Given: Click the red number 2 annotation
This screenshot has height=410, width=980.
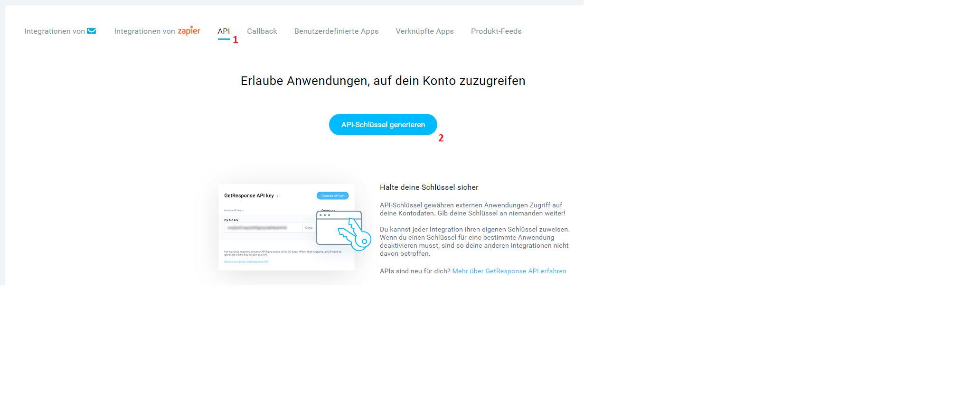Looking at the screenshot, I should pyautogui.click(x=441, y=138).
